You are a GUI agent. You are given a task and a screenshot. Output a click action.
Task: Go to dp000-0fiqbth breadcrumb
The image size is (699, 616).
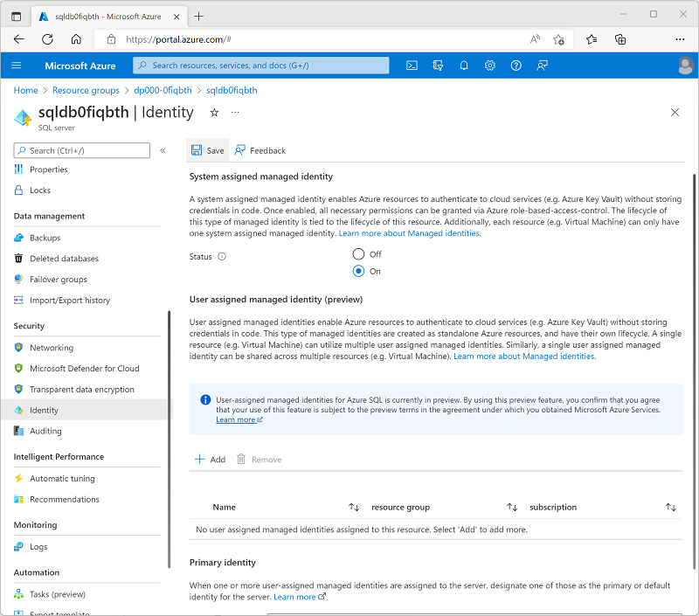tap(163, 90)
